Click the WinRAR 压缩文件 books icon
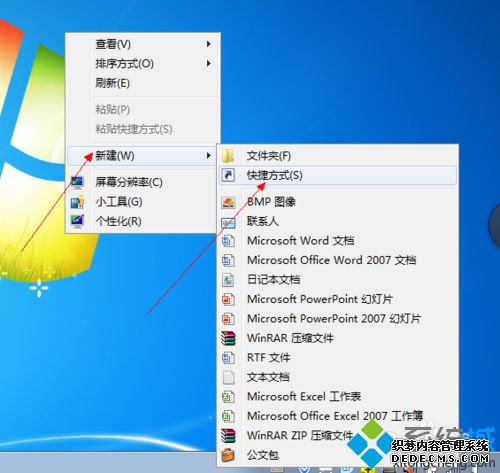The width and height of the screenshot is (500, 473). [x=228, y=338]
